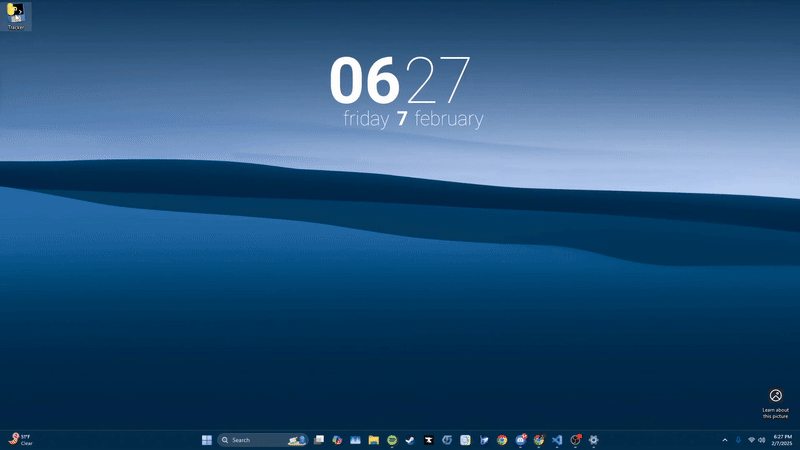
Task: Open Chrome icon left of Discord
Action: [x=502, y=440]
